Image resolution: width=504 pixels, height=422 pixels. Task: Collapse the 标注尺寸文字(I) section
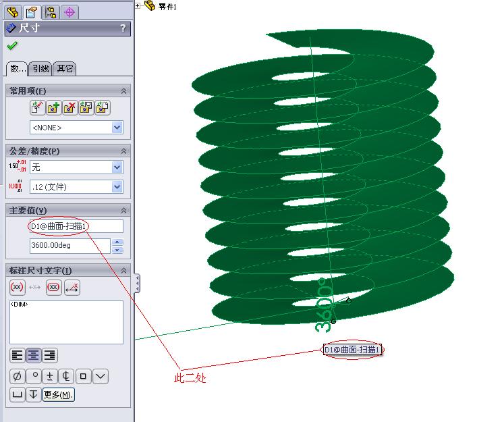[123, 271]
